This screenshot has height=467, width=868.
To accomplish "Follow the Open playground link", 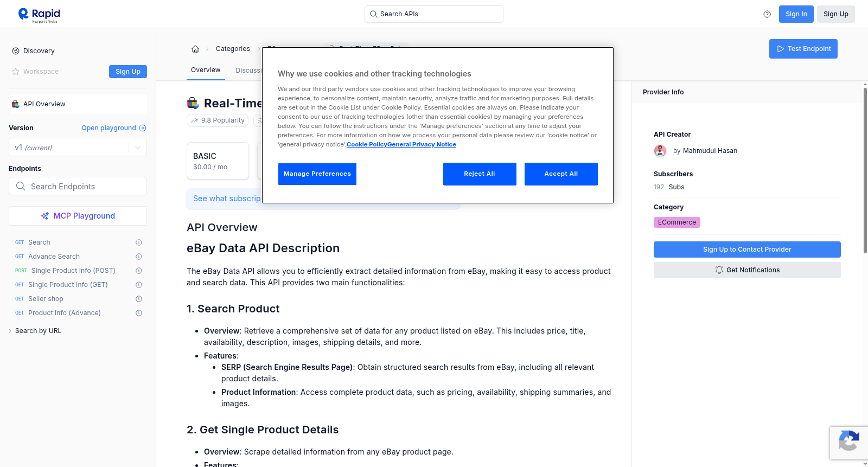I will click(x=114, y=128).
